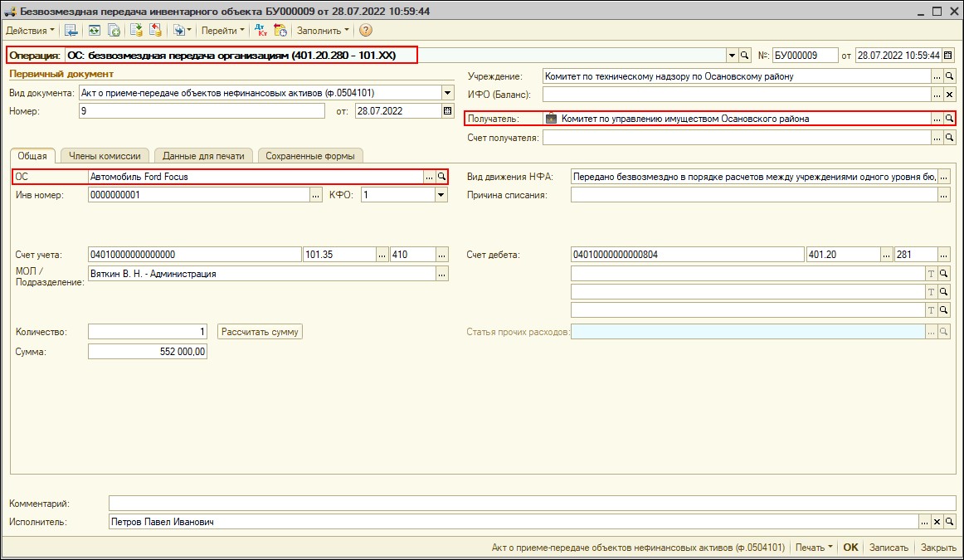Click the Номер field containing 9
This screenshot has height=560, width=964.
[x=202, y=111]
